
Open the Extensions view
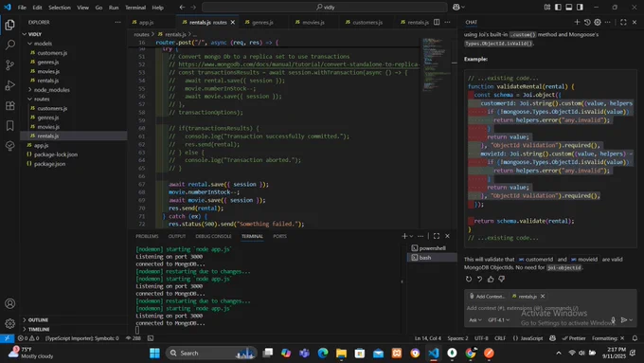(9, 105)
